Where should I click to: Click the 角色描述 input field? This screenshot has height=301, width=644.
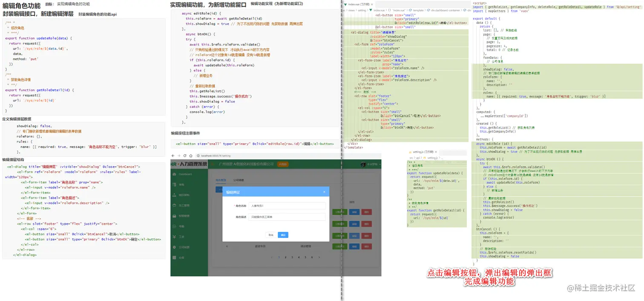[x=287, y=217]
